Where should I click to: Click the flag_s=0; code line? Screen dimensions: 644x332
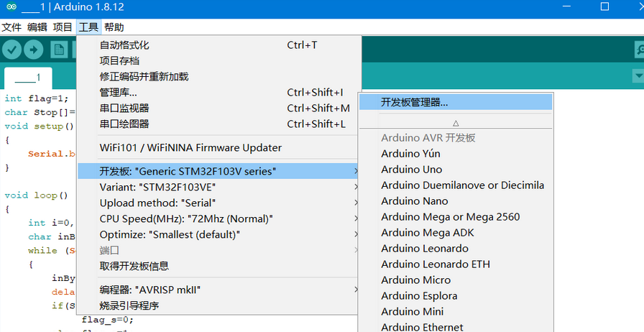[108, 319]
